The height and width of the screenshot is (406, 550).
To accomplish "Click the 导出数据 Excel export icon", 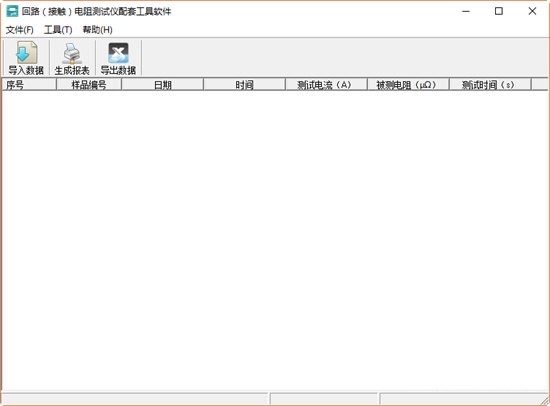I will click(118, 53).
